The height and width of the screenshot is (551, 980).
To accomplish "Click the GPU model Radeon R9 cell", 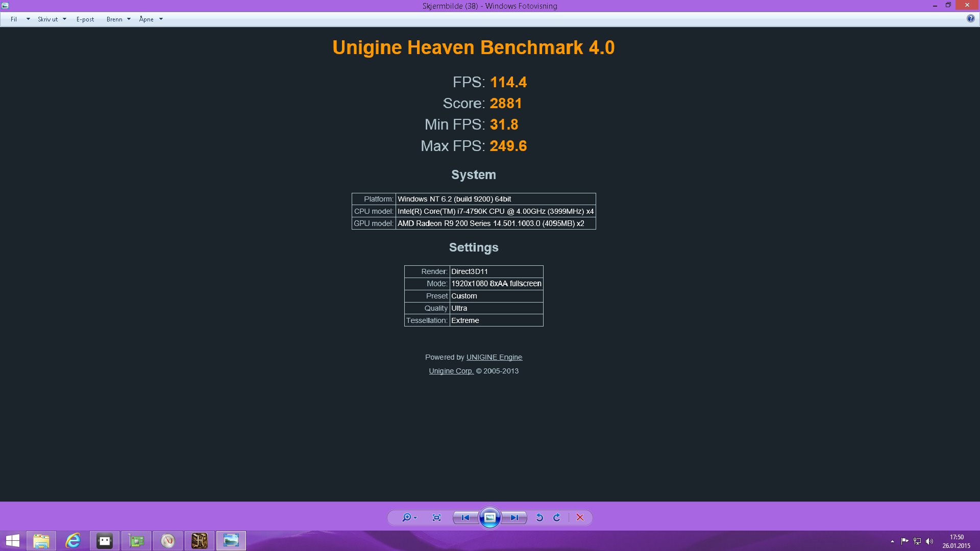I will [x=496, y=223].
